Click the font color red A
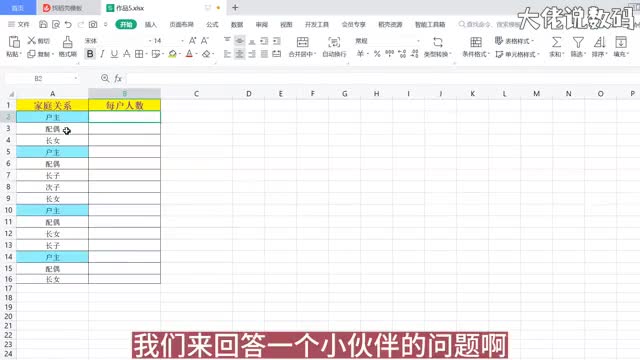Screen dimensions: 640x360 189,54
